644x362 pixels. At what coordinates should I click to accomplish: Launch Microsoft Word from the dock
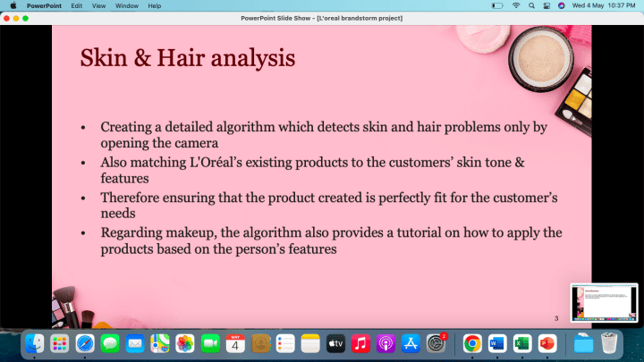click(497, 342)
